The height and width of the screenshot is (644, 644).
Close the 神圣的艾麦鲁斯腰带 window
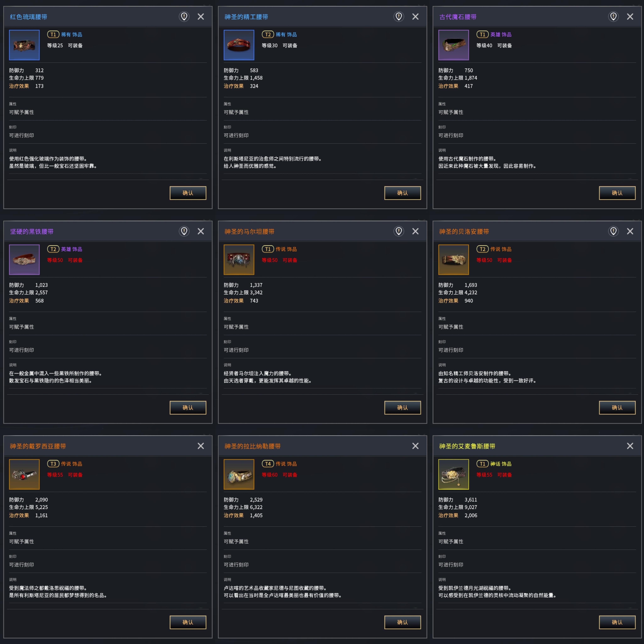tap(630, 446)
